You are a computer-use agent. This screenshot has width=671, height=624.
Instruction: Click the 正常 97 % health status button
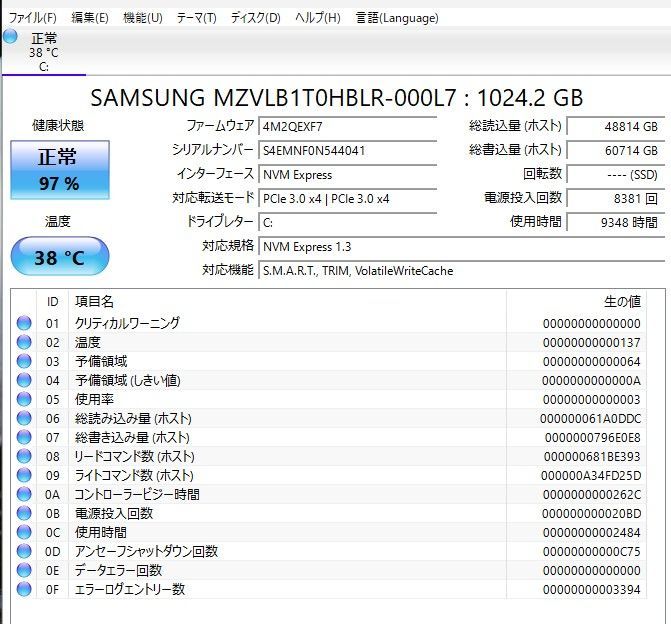pos(59,169)
